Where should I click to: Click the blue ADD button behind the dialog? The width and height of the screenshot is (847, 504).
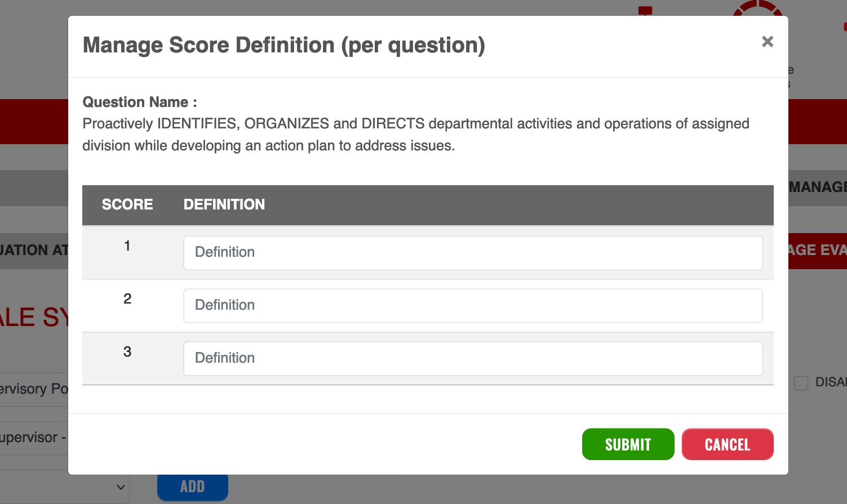point(192,487)
